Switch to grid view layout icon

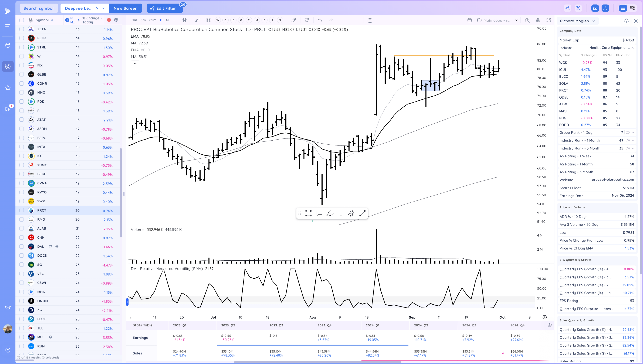tap(633, 8)
